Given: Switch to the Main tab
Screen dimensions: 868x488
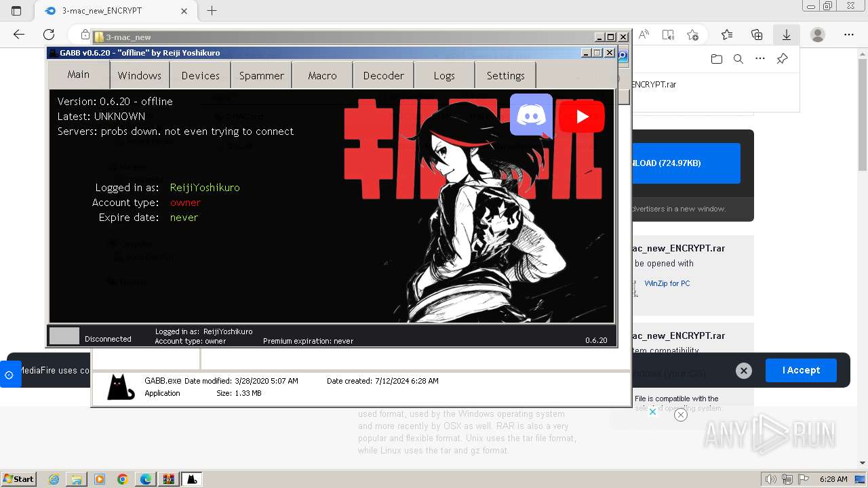Looking at the screenshot, I should click(78, 75).
